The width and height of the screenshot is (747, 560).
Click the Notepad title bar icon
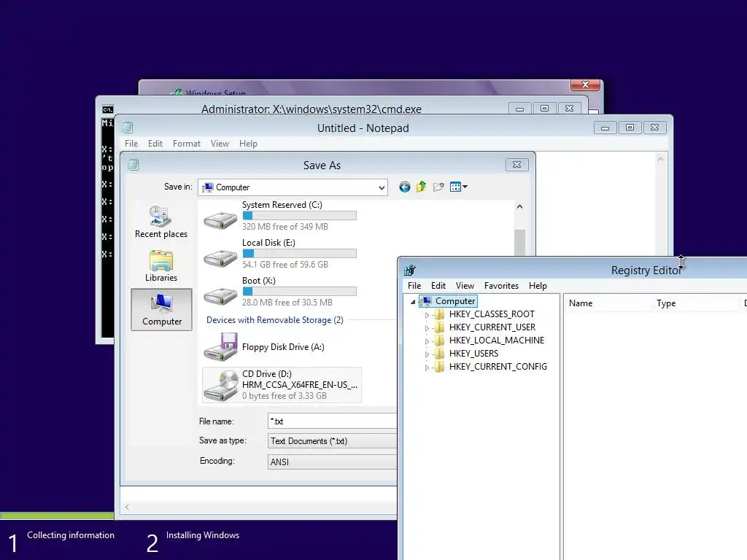[128, 128]
